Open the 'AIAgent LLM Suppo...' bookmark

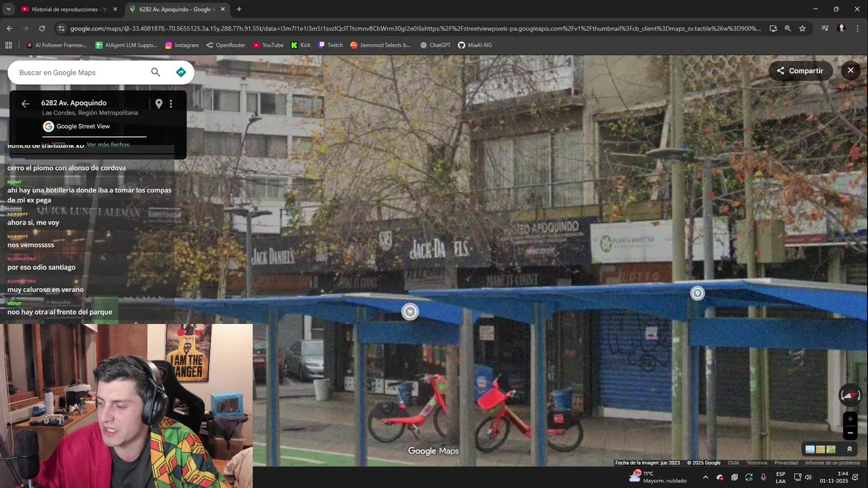(x=126, y=45)
